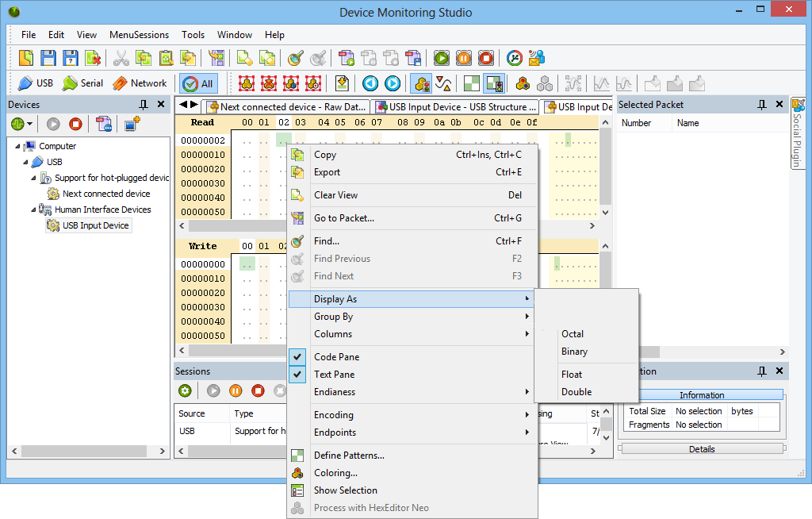The width and height of the screenshot is (812, 519).
Task: Open the Tools menu
Action: (193, 35)
